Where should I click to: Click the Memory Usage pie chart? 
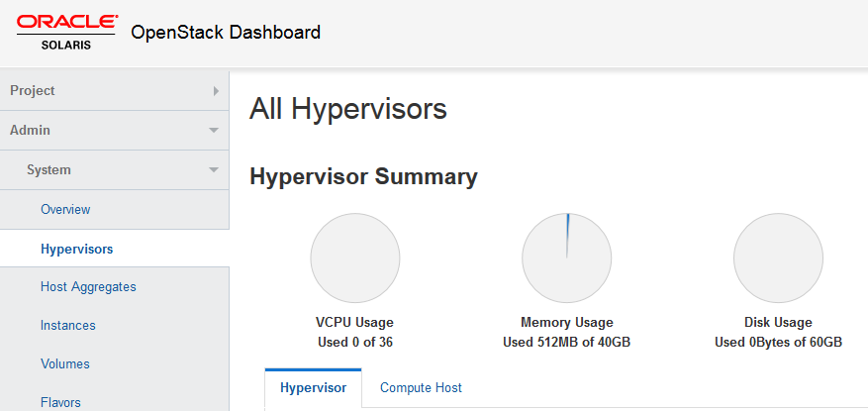[566, 257]
